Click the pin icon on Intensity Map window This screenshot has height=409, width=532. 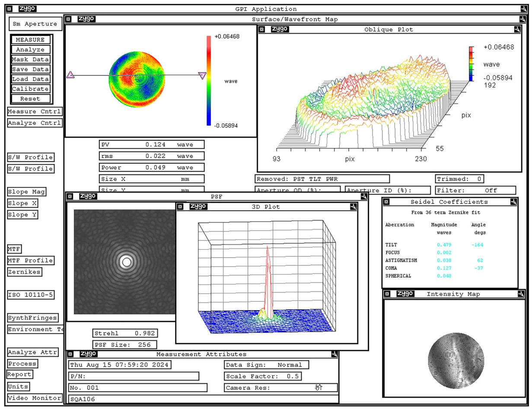[x=521, y=294]
